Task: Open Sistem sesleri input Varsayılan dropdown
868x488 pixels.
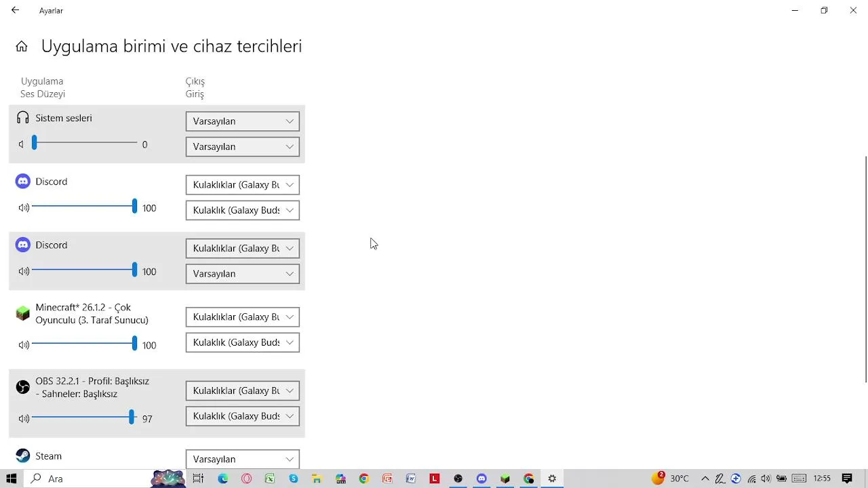Action: (243, 146)
